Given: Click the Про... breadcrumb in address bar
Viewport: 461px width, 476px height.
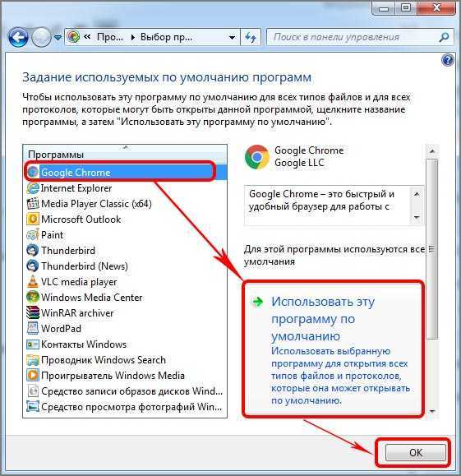Looking at the screenshot, I should coord(110,37).
